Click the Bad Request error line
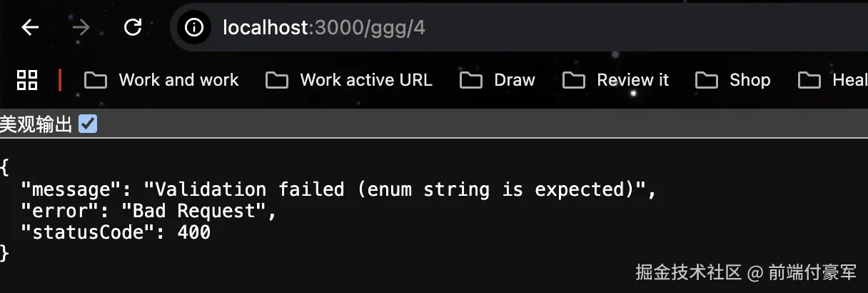Image resolution: width=868 pixels, height=293 pixels. tap(148, 211)
